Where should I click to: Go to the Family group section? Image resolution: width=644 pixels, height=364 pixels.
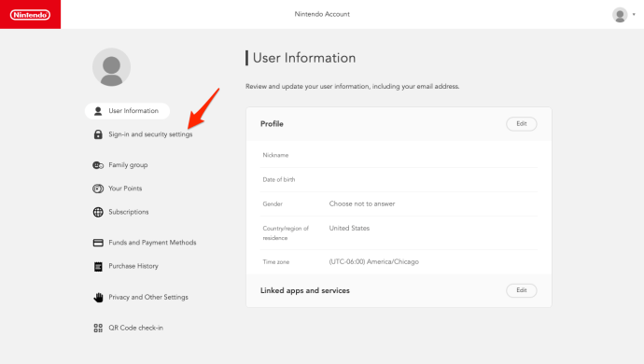128,165
